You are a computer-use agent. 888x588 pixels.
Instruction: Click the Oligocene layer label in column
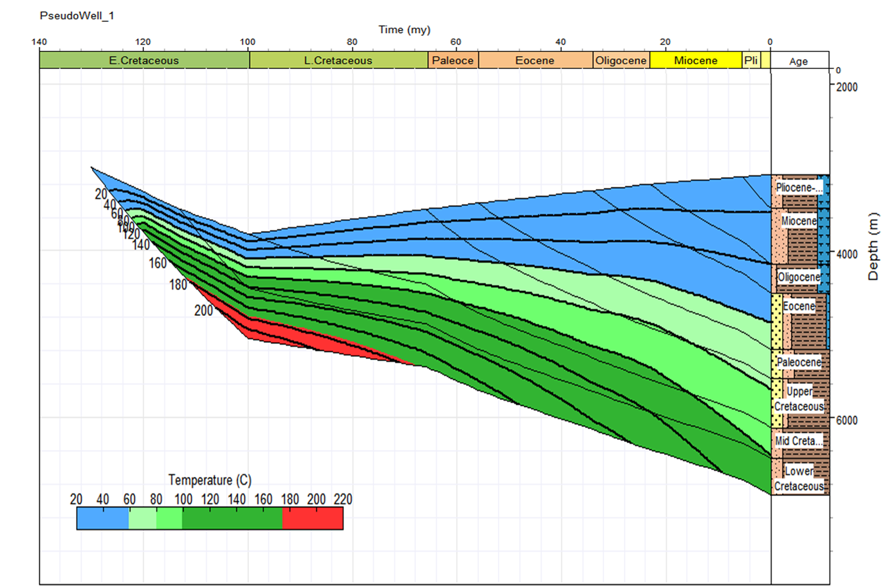coord(799,277)
